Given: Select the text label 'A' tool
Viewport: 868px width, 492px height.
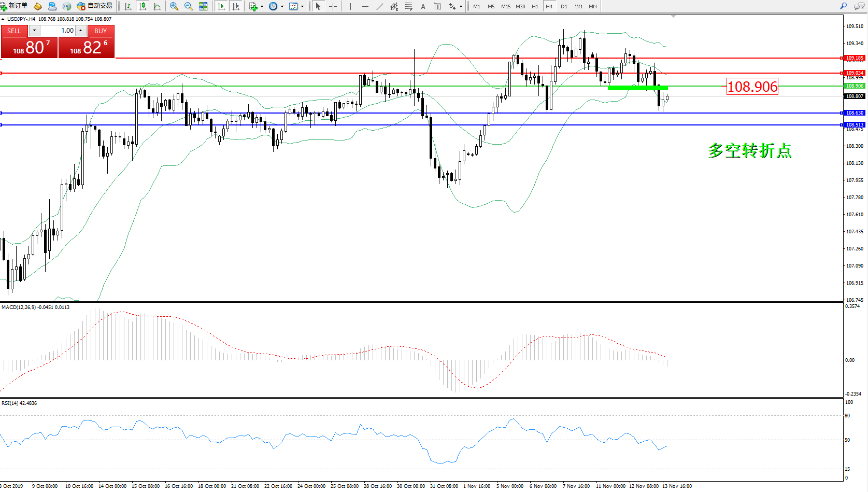Looking at the screenshot, I should (423, 6).
